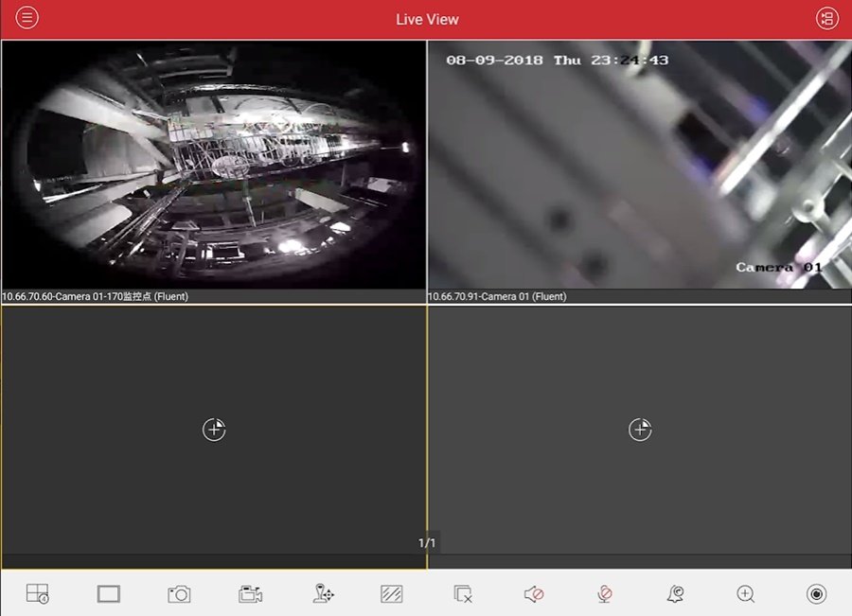Stop all live views icon
The height and width of the screenshot is (616, 852).
tap(462, 593)
